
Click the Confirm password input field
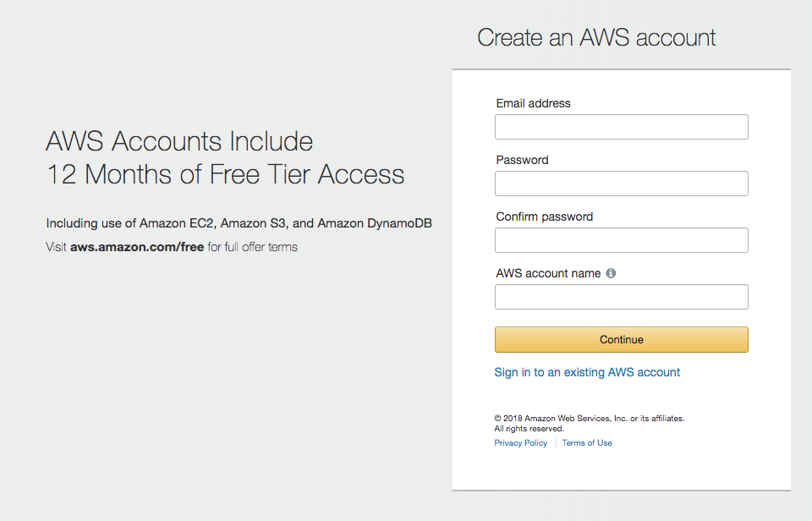pyautogui.click(x=621, y=240)
